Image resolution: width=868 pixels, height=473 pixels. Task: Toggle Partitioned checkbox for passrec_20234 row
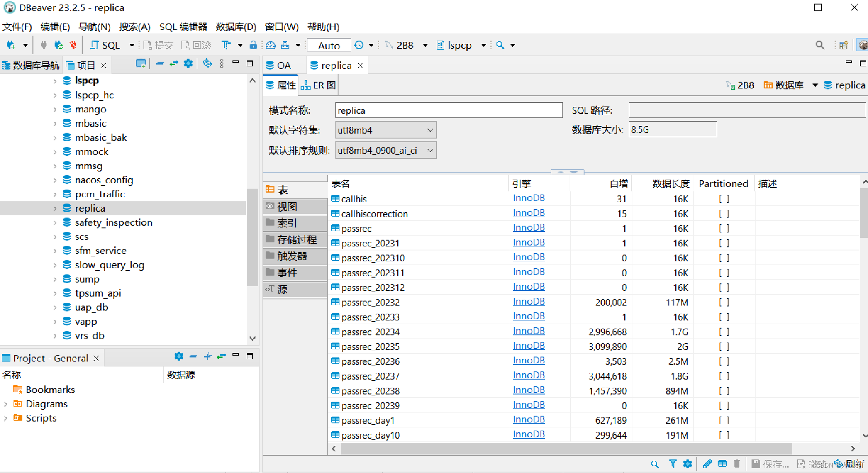(724, 332)
